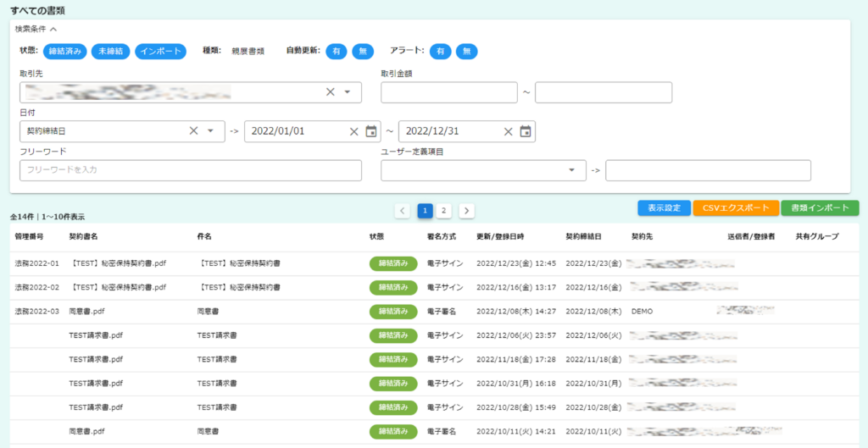Click the 書類インポート button
Image resolution: width=868 pixels, height=448 pixels.
click(x=820, y=207)
